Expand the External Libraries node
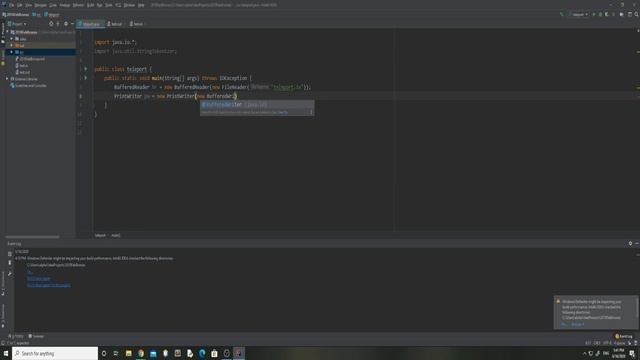Screen dimensions: 640x360 pos(7,79)
